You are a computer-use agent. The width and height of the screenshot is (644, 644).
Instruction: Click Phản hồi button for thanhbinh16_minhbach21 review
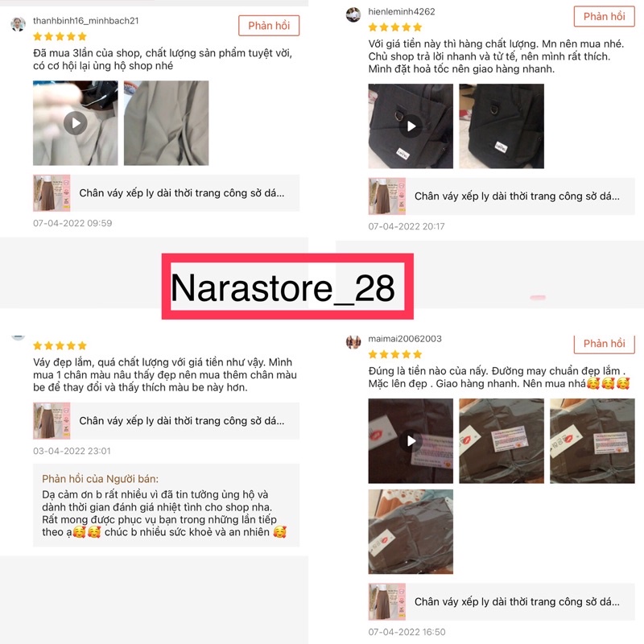coord(269,26)
